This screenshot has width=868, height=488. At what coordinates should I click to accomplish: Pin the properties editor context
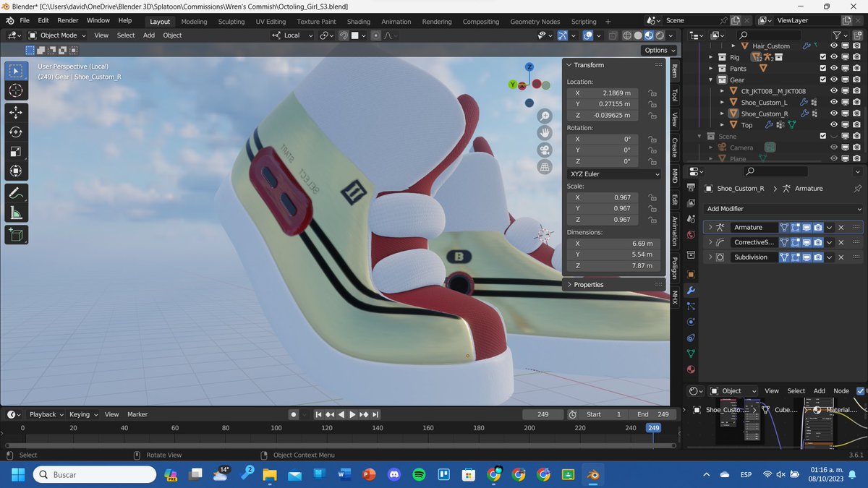(858, 188)
